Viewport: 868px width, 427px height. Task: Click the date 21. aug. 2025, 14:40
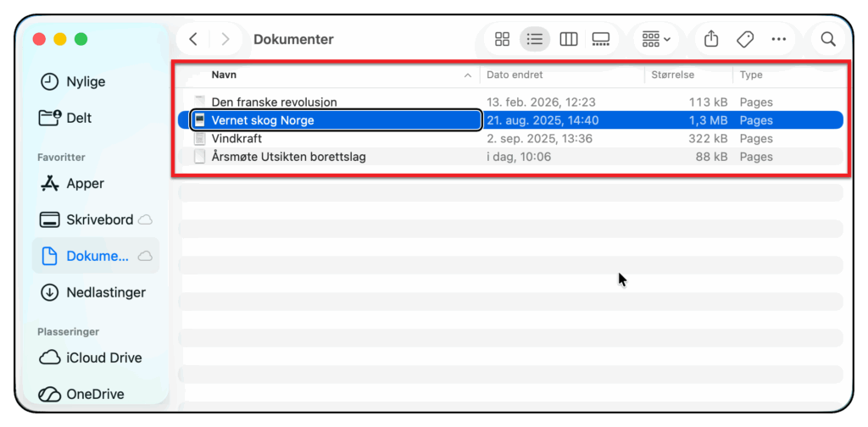[542, 120]
